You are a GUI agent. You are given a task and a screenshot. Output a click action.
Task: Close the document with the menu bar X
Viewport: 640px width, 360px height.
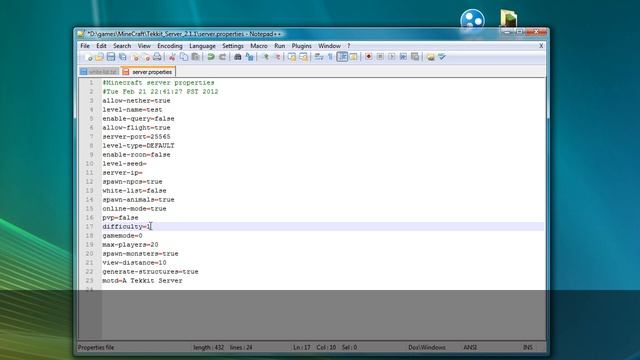tap(541, 46)
